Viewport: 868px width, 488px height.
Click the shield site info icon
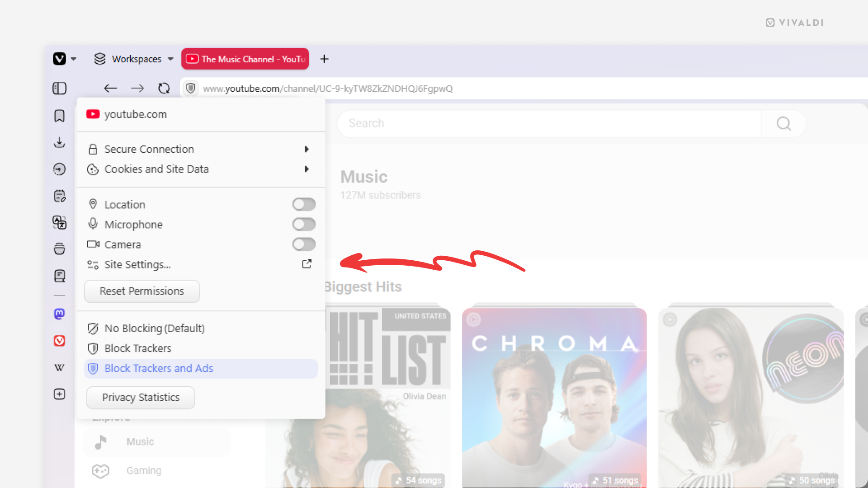click(191, 88)
